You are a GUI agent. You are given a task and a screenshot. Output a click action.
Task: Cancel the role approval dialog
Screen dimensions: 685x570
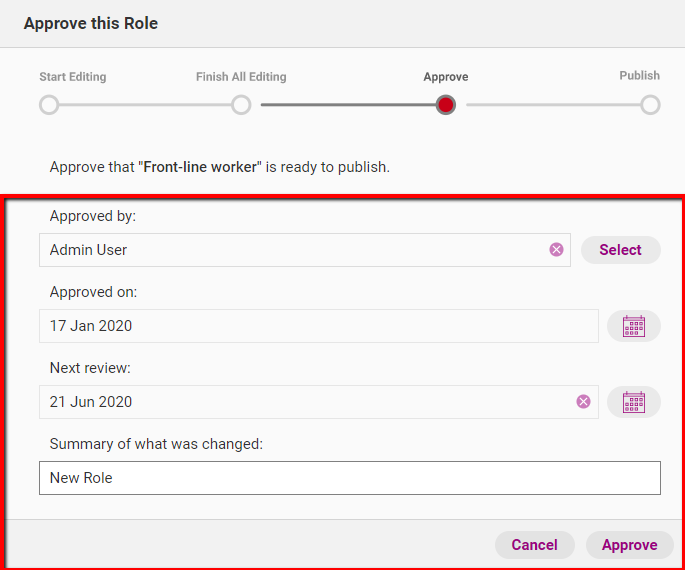click(534, 545)
